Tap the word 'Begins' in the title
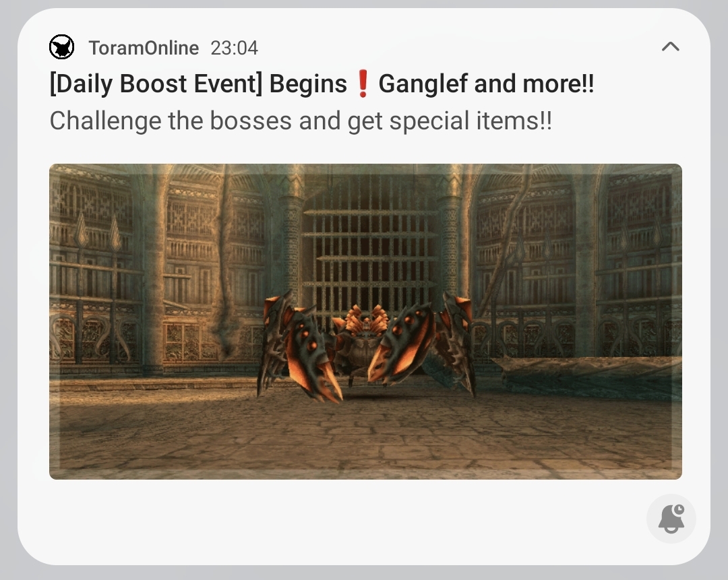 tap(308, 84)
